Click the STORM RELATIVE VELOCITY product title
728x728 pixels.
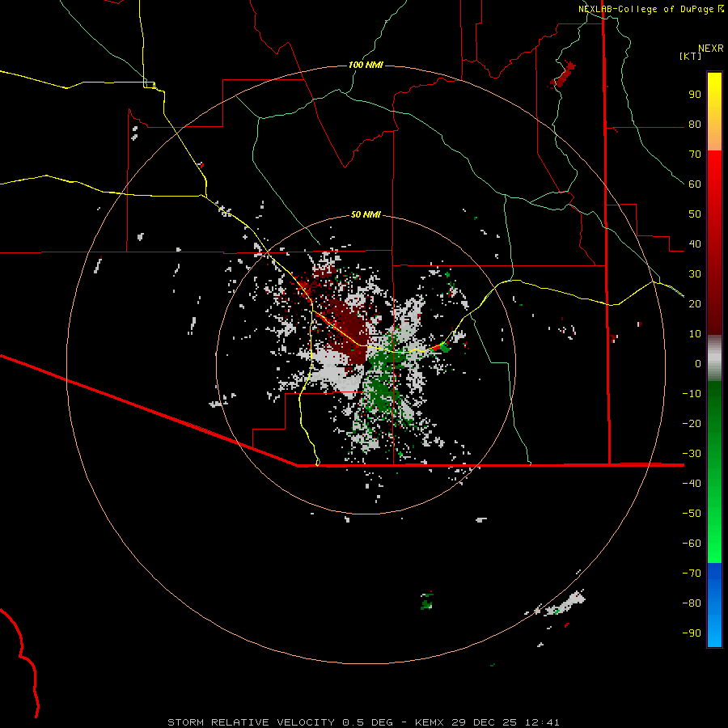pyautogui.click(x=251, y=722)
